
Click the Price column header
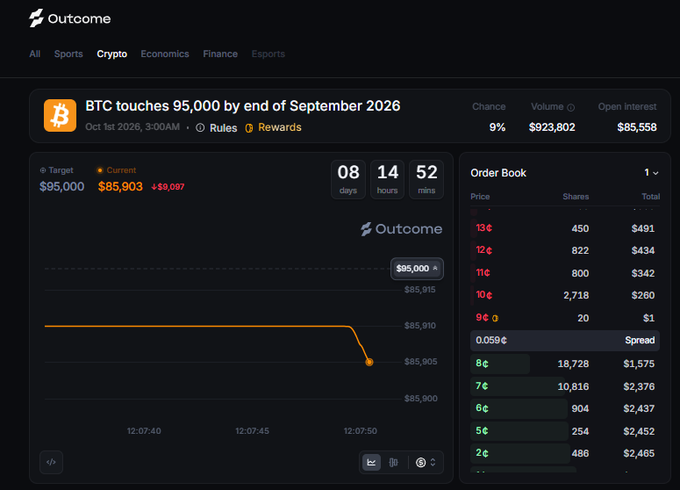(480, 196)
